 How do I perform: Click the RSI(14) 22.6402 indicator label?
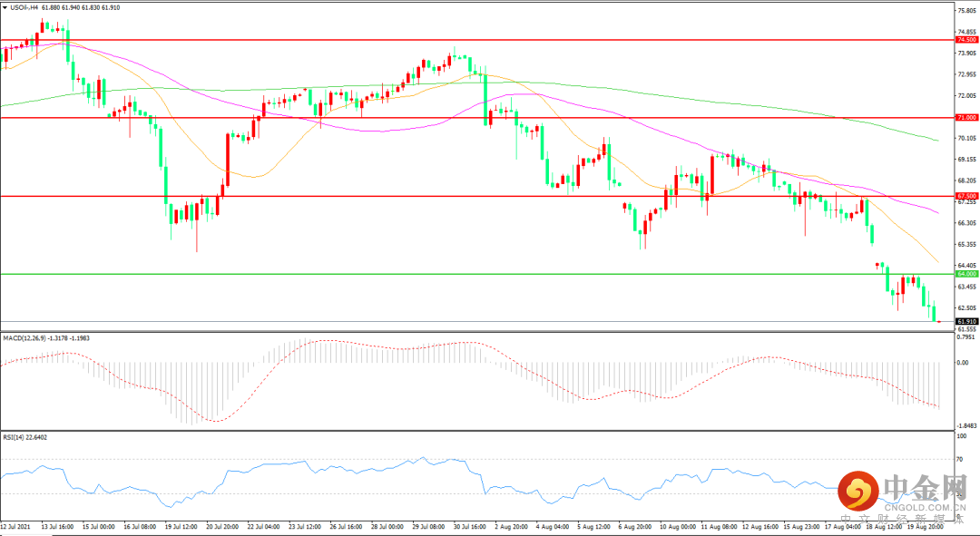point(25,437)
